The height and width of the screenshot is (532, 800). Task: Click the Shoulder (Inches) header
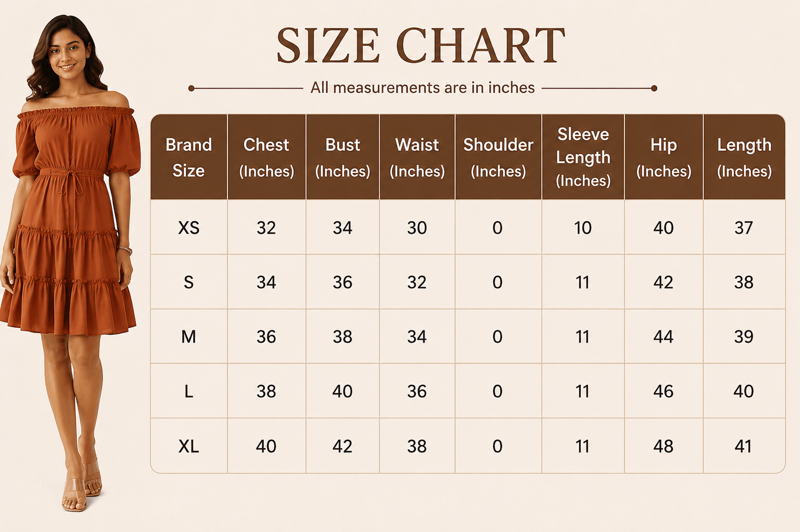click(x=498, y=157)
